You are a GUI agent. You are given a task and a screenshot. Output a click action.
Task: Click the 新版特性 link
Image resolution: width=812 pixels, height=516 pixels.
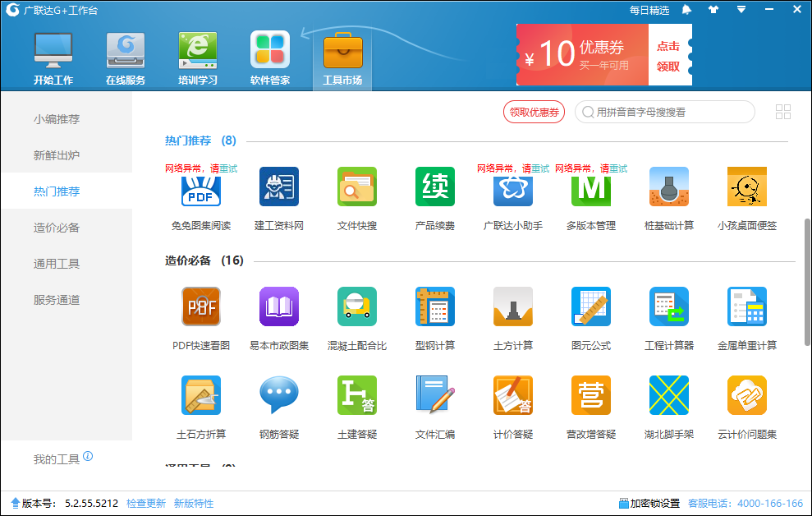[x=194, y=503]
